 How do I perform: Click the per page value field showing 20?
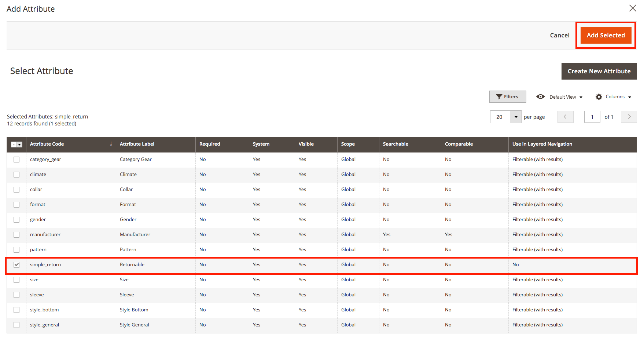click(x=500, y=117)
